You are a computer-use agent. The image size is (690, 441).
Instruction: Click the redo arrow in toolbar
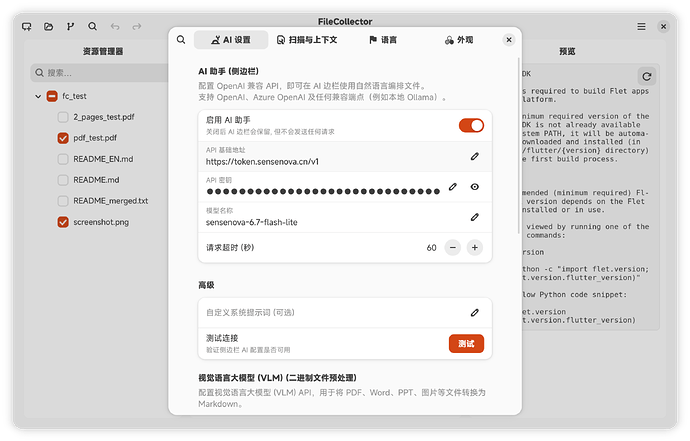point(137,26)
